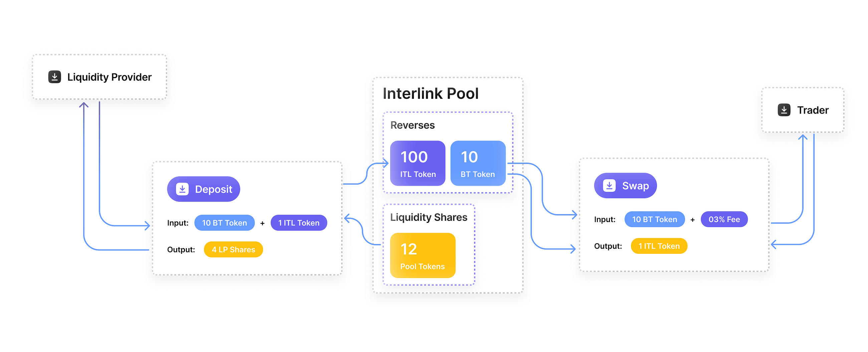This screenshot has height=352, width=868.
Task: Click the plus sign between Deposit input tokens
Action: [x=262, y=223]
